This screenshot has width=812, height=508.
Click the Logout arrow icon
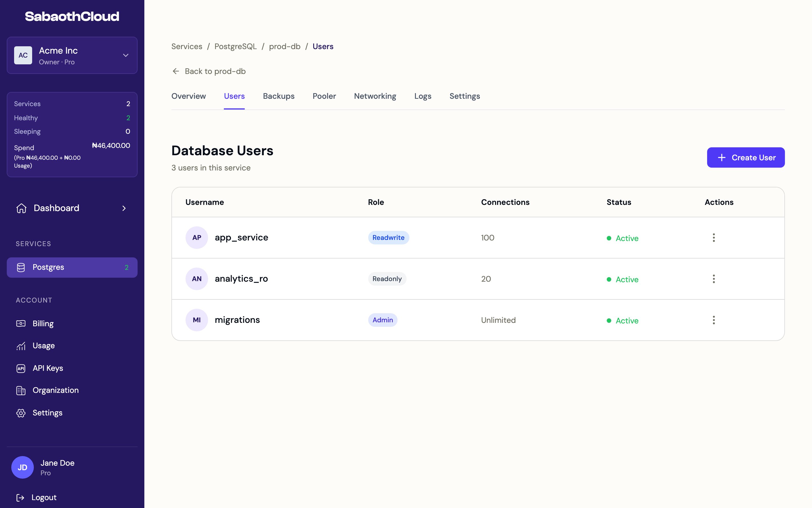pyautogui.click(x=20, y=498)
